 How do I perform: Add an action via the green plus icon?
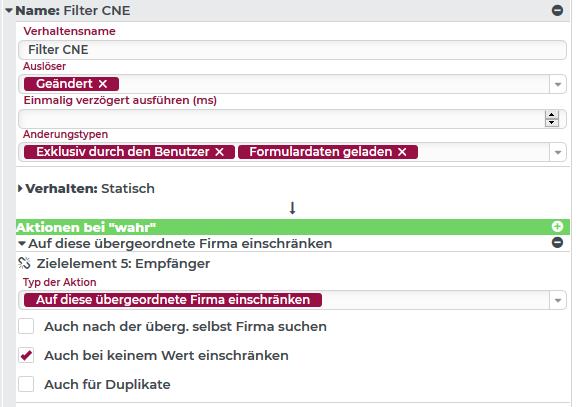(557, 227)
